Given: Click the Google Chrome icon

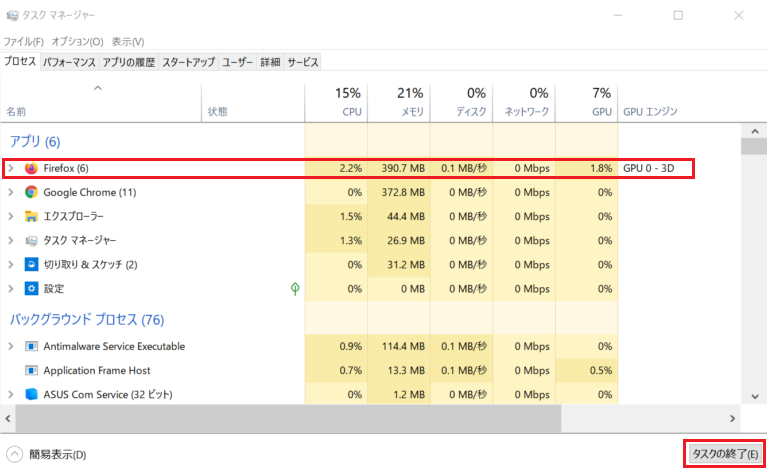Looking at the screenshot, I should point(31,192).
